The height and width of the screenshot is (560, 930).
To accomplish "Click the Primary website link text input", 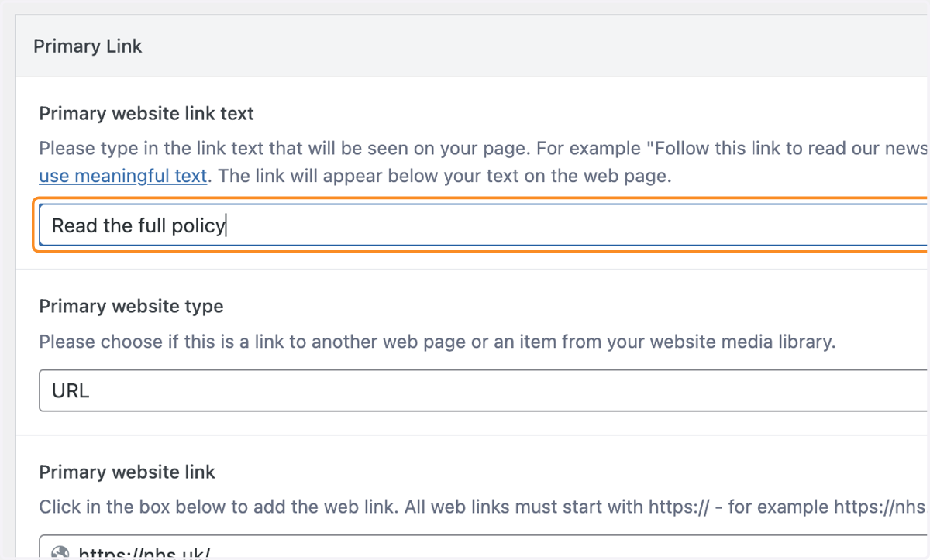I will point(483,225).
